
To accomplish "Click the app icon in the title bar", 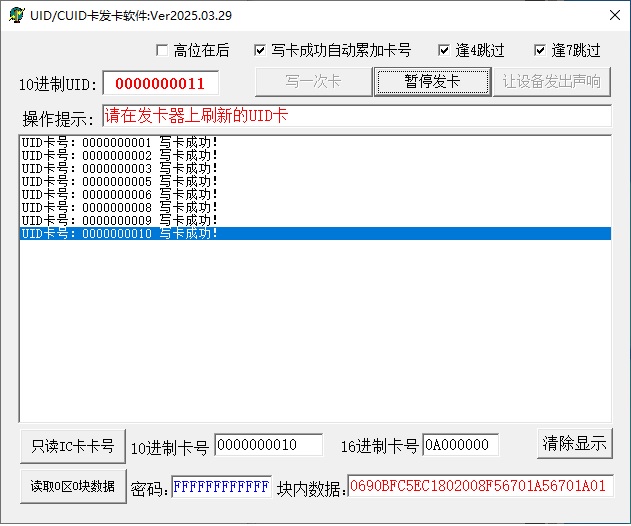I will tap(16, 15).
